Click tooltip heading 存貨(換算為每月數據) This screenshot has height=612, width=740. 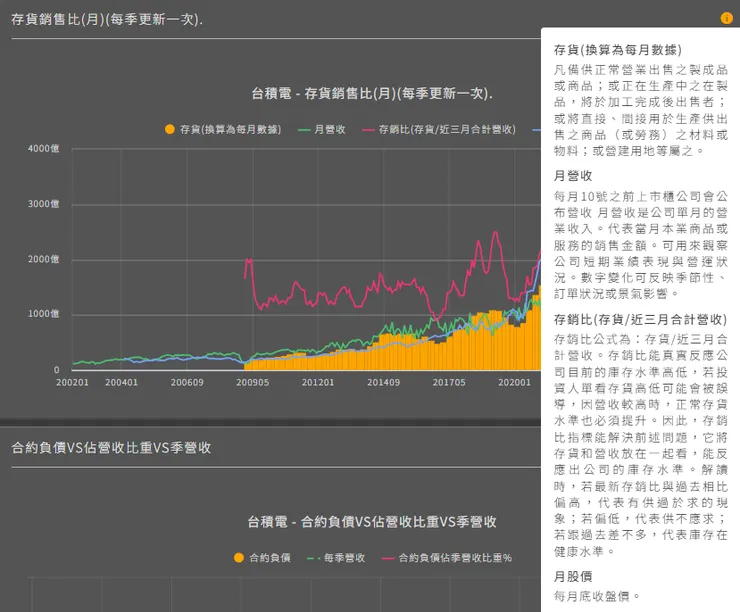pyautogui.click(x=617, y=50)
